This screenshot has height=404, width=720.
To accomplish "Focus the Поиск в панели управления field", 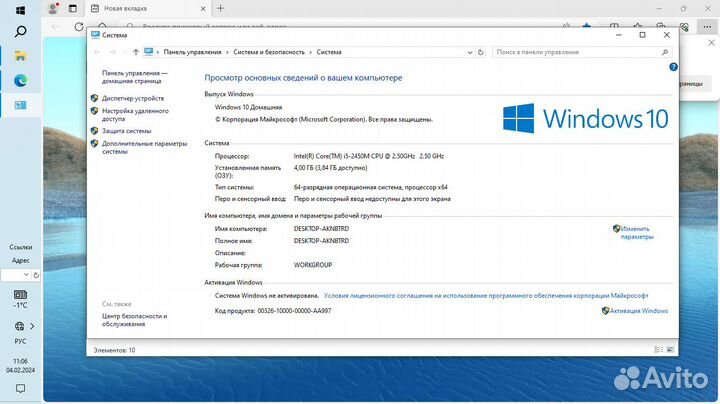I will [x=582, y=52].
